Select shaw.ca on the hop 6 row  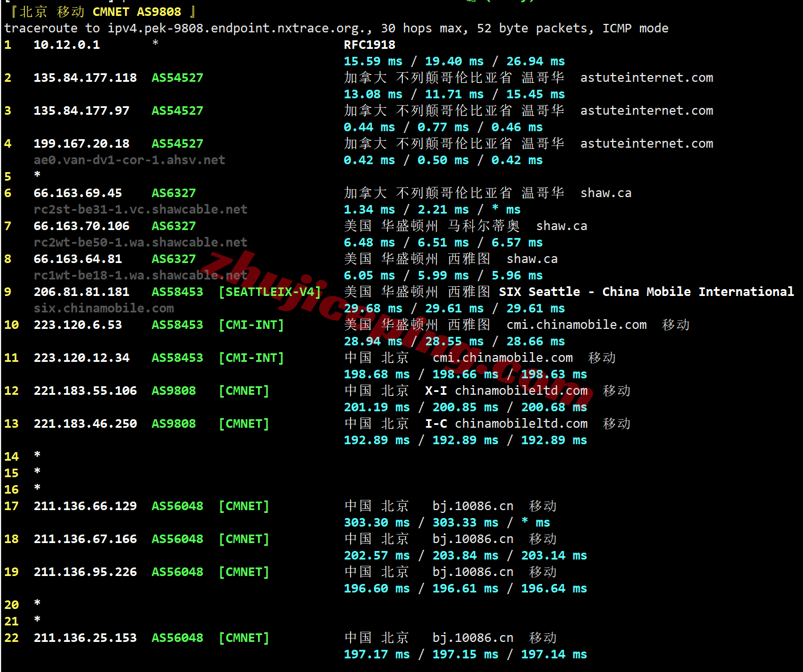click(606, 193)
